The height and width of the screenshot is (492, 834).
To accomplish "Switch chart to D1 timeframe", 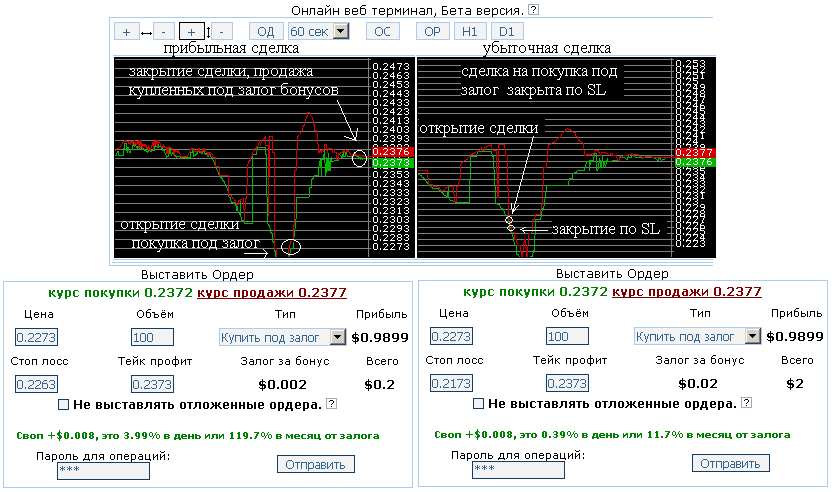I will tap(507, 32).
